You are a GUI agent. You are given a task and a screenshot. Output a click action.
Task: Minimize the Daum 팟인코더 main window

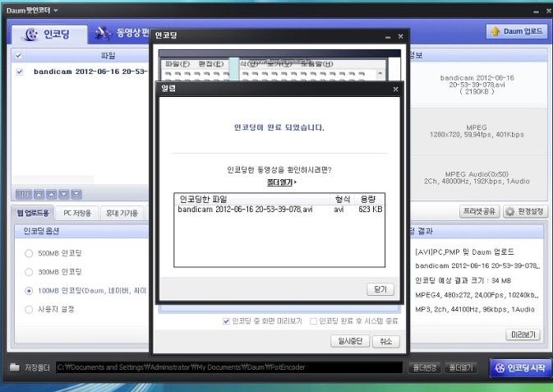click(x=536, y=12)
